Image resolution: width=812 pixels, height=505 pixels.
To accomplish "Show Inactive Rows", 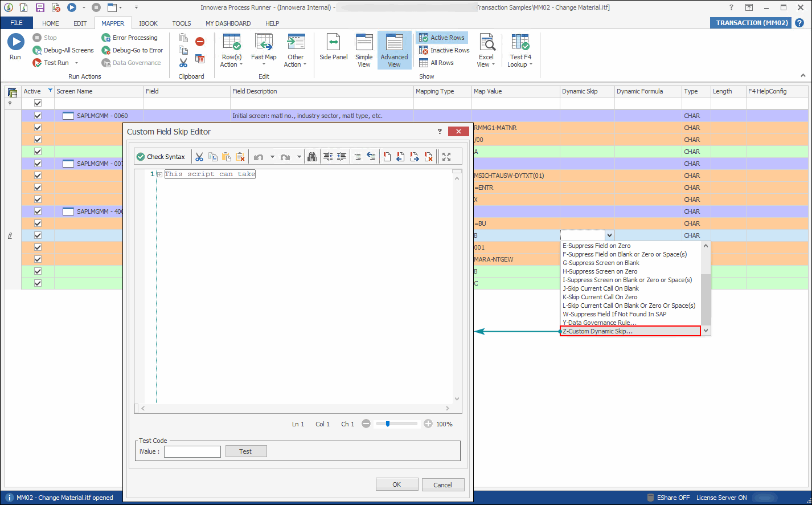I will tap(444, 50).
